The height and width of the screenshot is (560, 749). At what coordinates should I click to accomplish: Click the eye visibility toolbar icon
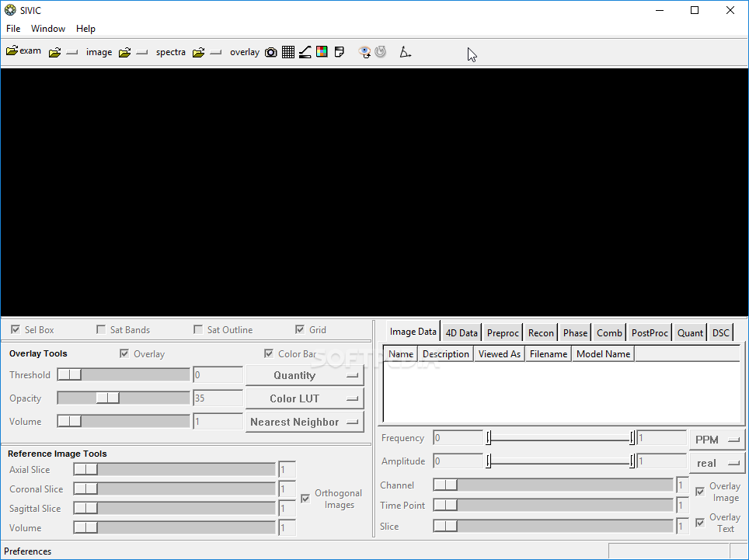(x=364, y=52)
